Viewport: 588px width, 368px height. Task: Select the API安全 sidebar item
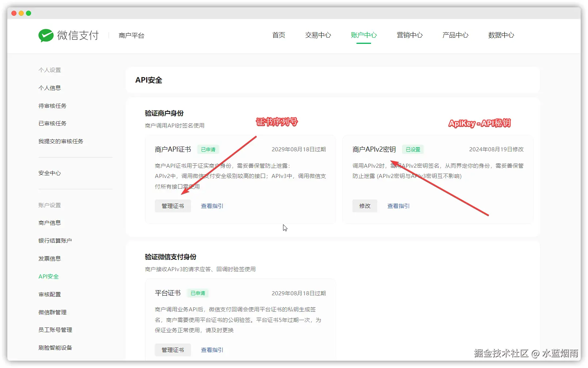(x=49, y=277)
